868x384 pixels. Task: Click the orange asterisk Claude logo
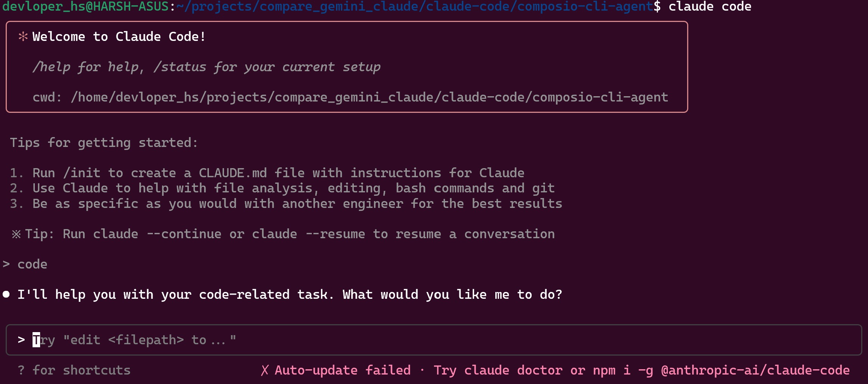(23, 36)
